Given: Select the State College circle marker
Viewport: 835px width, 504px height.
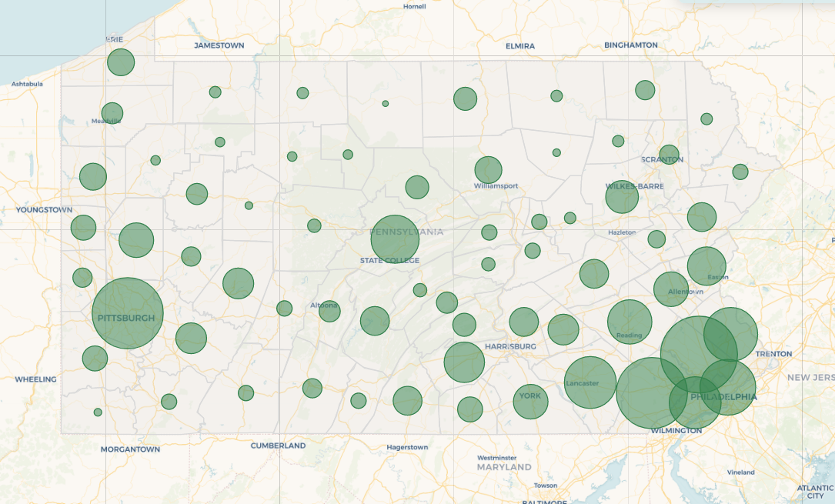Looking at the screenshot, I should click(x=395, y=239).
